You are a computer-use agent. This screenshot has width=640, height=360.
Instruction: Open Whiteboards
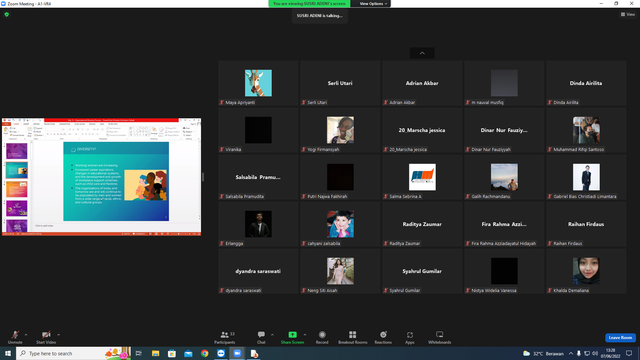(x=440, y=338)
